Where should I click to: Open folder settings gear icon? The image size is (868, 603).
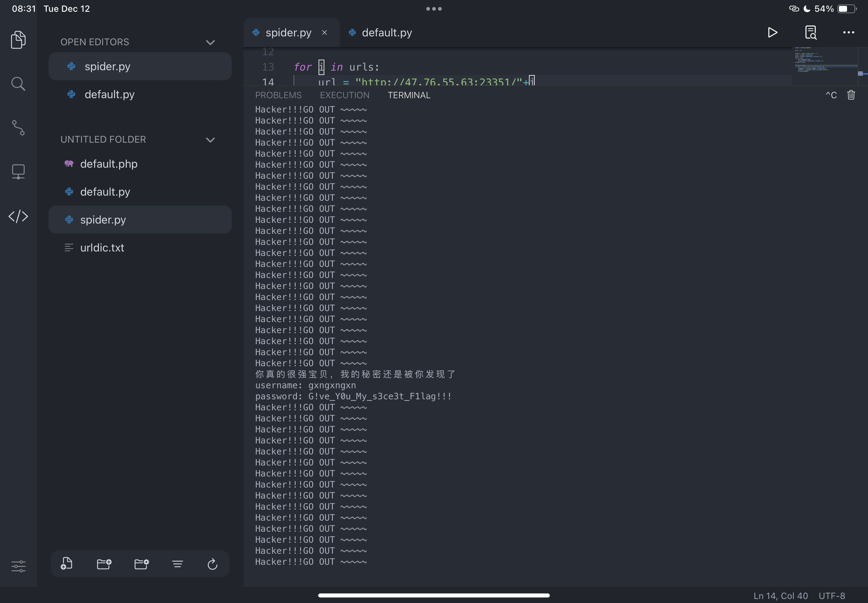click(141, 564)
